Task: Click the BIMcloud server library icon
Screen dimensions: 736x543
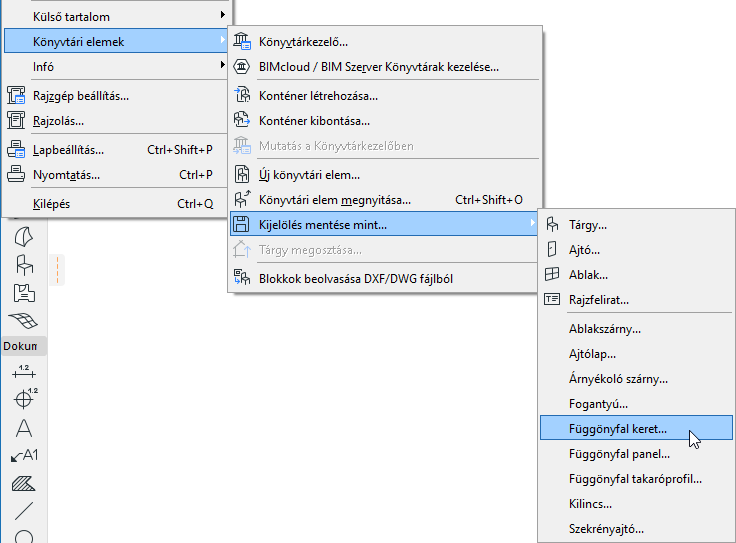Action: (x=242, y=67)
